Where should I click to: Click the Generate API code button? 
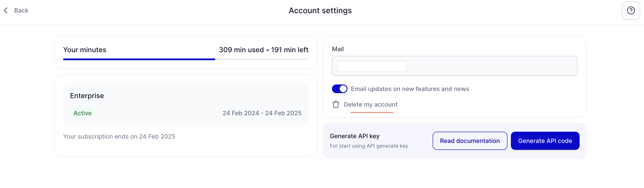tap(545, 141)
